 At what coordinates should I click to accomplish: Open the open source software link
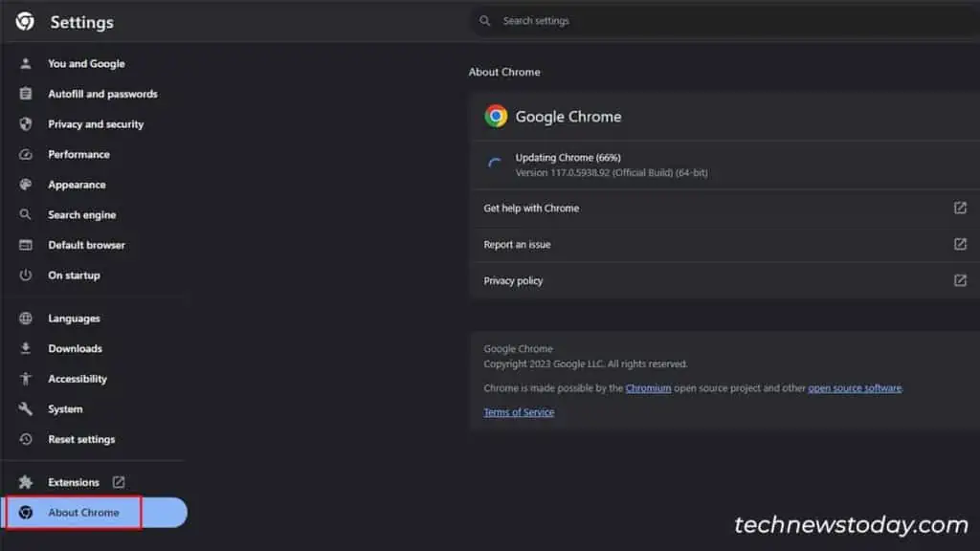(x=855, y=387)
